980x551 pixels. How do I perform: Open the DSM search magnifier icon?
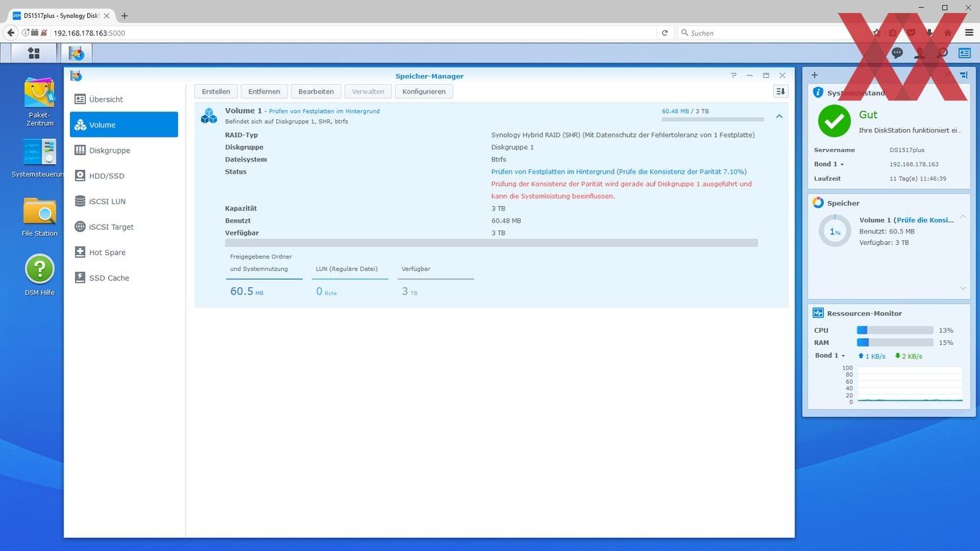click(x=942, y=53)
